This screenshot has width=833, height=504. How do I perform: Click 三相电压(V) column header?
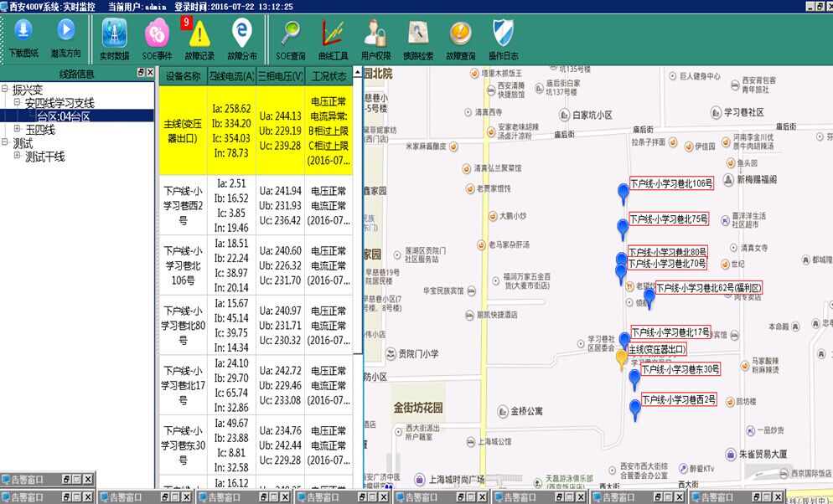[281, 76]
